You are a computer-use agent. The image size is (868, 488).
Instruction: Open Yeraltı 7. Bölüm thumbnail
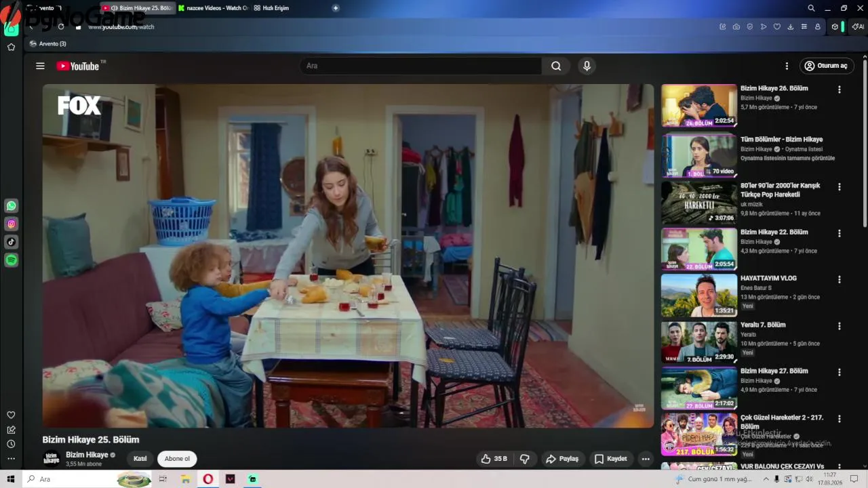pos(699,342)
